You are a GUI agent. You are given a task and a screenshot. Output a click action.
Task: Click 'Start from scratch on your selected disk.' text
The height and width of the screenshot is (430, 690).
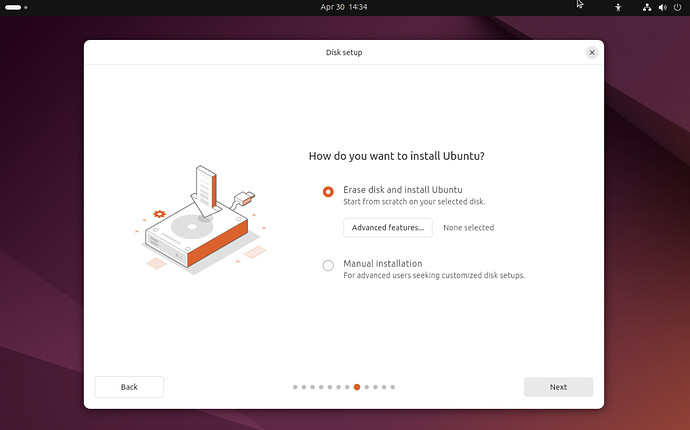414,202
